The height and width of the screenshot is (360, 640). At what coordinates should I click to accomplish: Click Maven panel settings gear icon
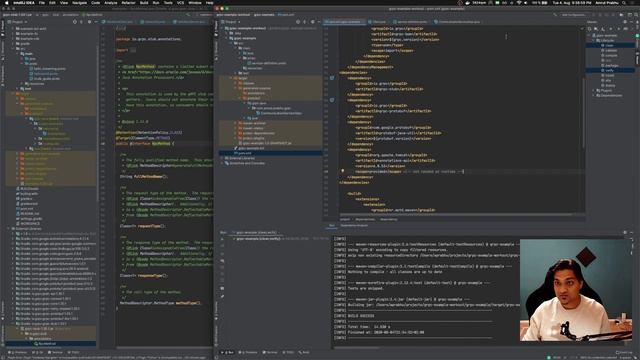coord(625,22)
